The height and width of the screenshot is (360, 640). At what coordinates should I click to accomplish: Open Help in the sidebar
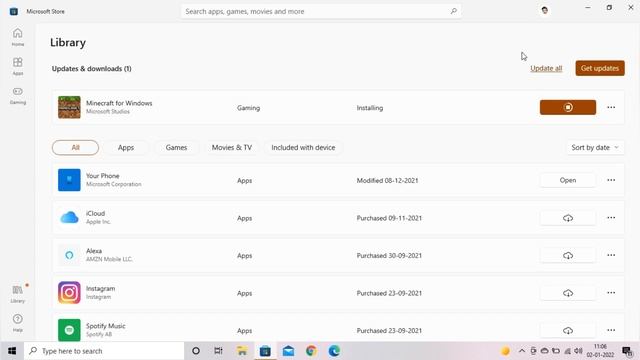click(18, 323)
